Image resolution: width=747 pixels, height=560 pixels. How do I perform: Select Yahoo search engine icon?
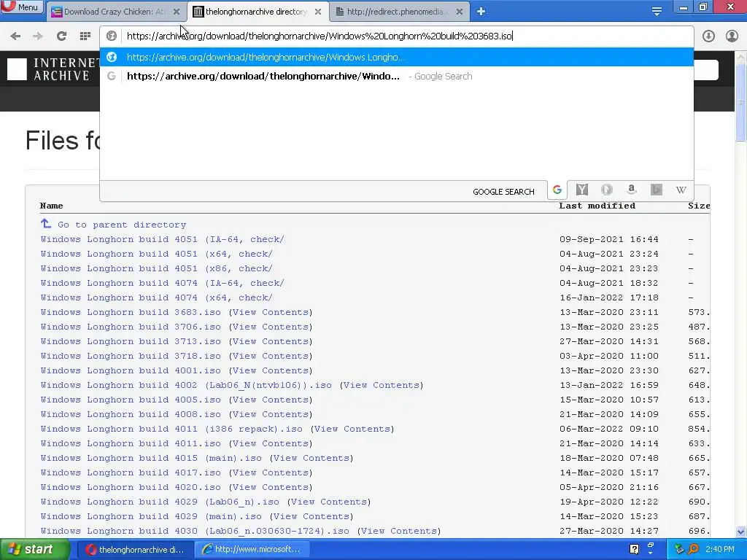pos(581,190)
